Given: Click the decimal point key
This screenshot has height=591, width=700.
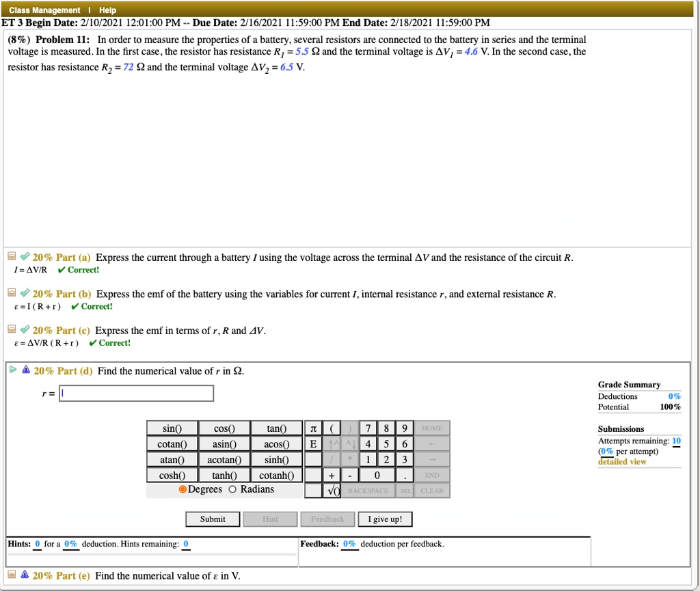Looking at the screenshot, I should coord(405,476).
